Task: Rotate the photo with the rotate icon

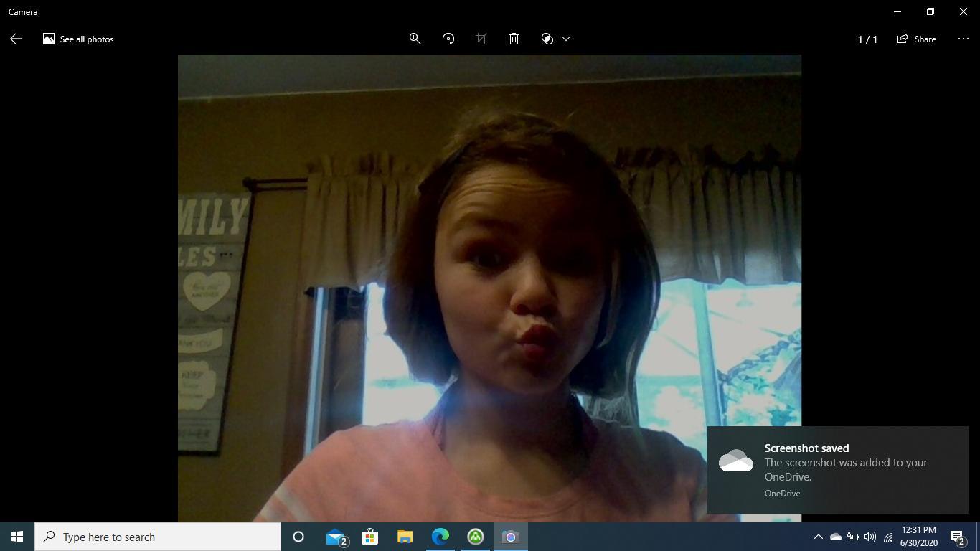Action: coord(448,39)
